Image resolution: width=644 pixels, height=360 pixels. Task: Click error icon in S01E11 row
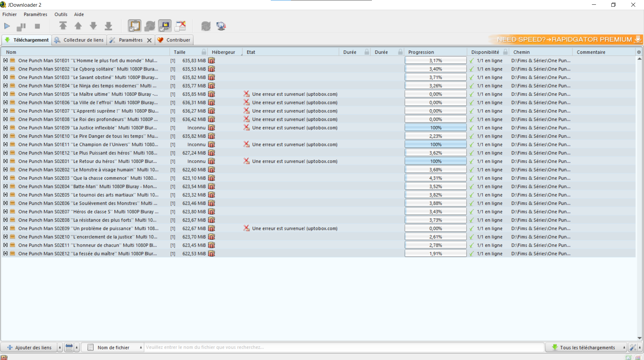[247, 144]
